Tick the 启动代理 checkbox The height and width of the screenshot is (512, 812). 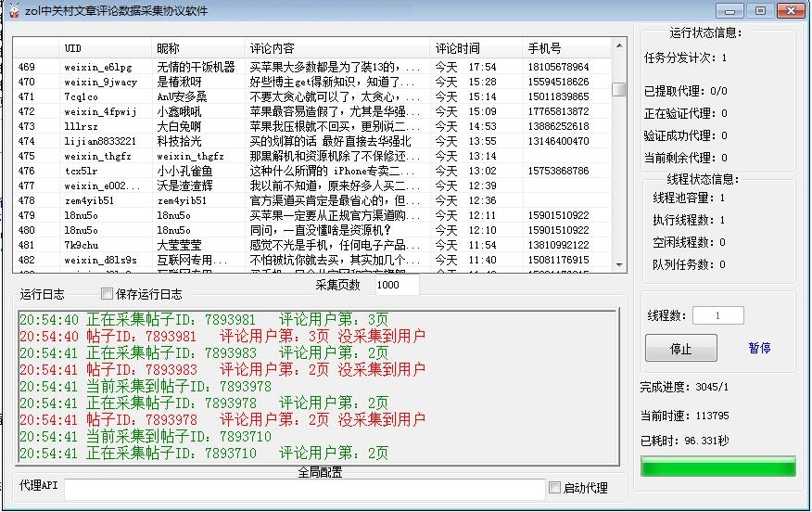coord(555,488)
